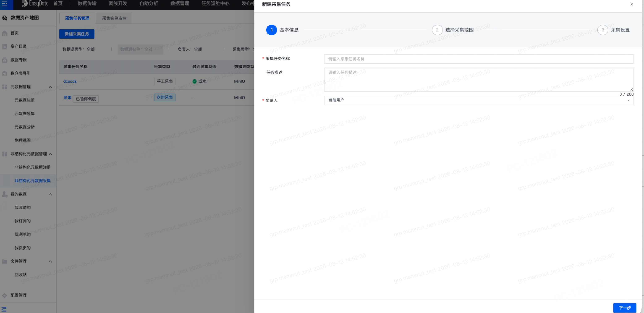Screen dimensions: 644x313
Task: Open the dcscds task link
Action: pos(70,81)
